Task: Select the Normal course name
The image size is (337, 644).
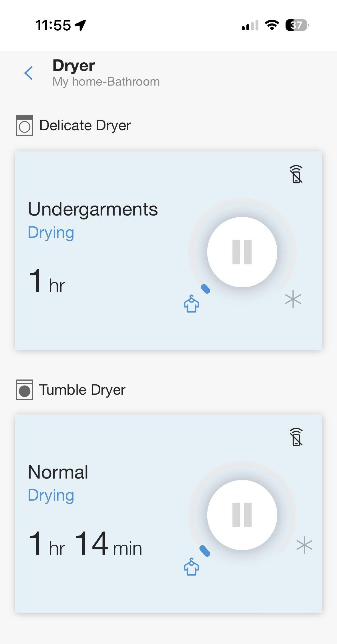Action: (x=58, y=472)
